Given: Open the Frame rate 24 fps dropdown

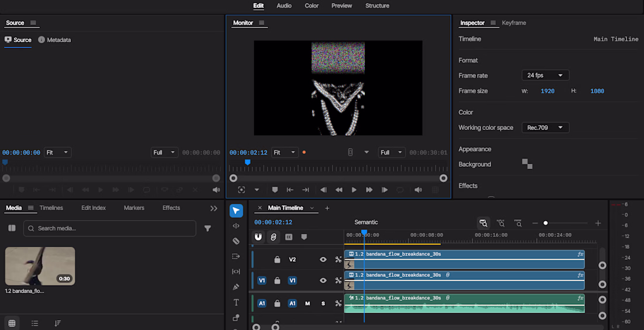Looking at the screenshot, I should 545,75.
